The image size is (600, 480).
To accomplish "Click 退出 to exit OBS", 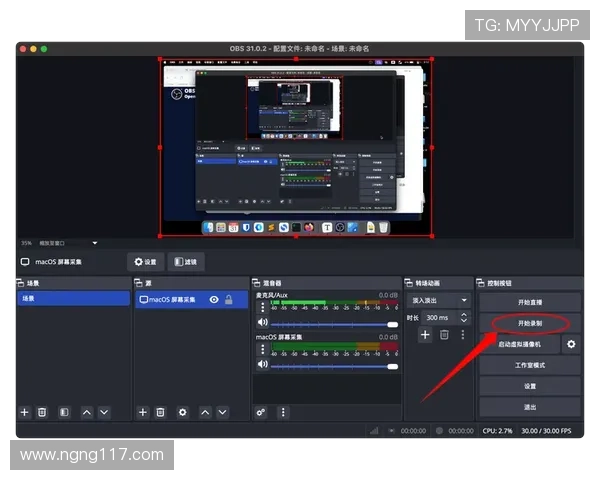I will coord(530,407).
